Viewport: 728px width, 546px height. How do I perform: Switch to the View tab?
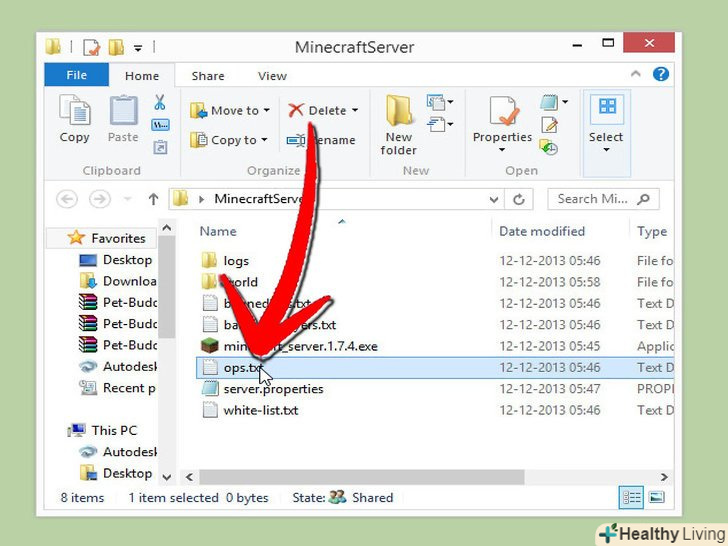(x=273, y=76)
